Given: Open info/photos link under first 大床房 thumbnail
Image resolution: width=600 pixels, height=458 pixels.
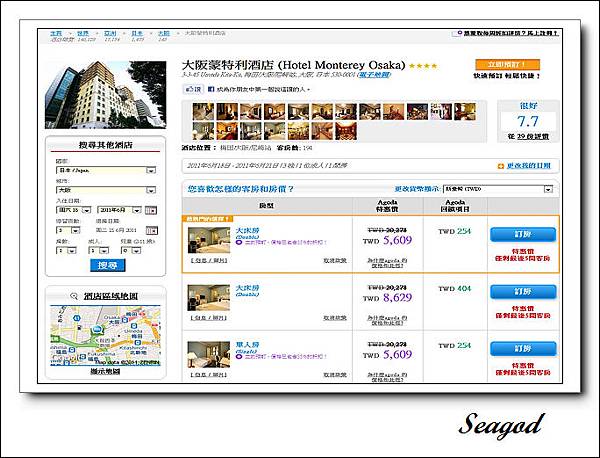Looking at the screenshot, I should [209, 261].
